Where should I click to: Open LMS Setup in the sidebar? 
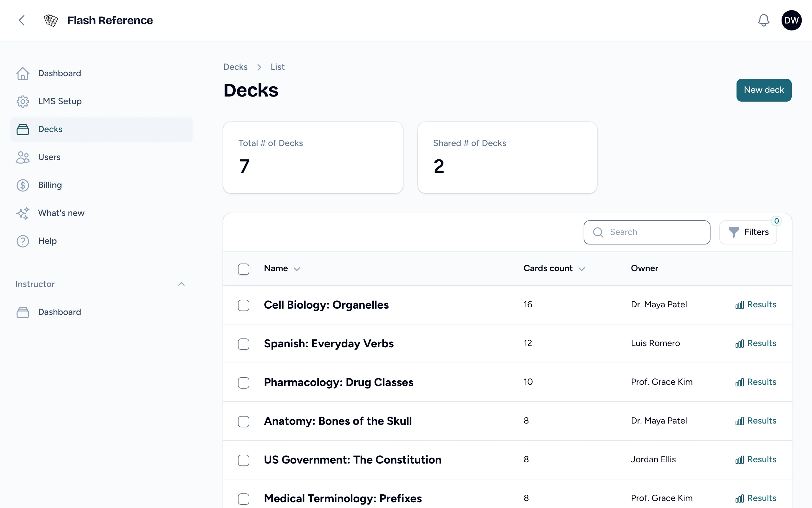coord(101,102)
